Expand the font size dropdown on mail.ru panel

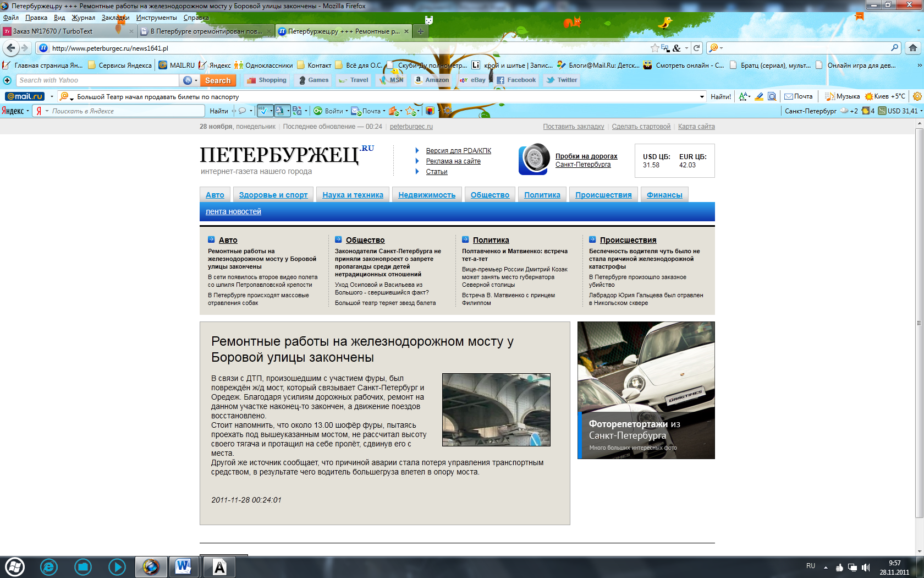[x=749, y=96]
